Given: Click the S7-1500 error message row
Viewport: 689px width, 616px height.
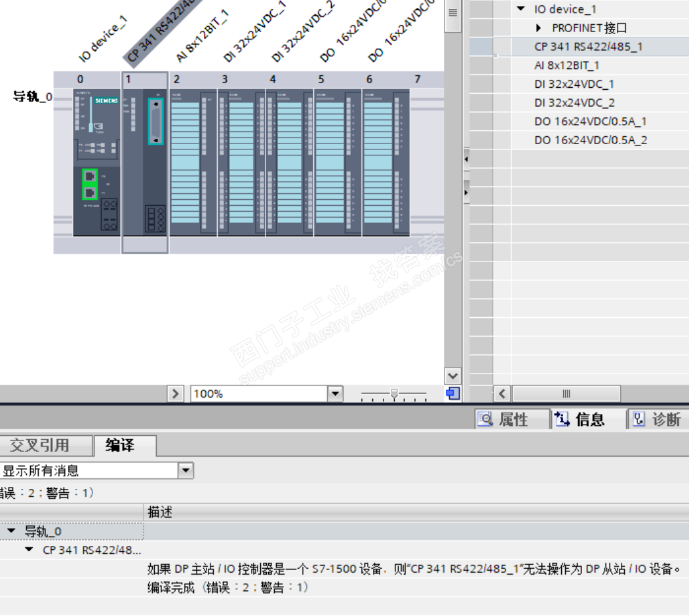Looking at the screenshot, I should 414,569.
